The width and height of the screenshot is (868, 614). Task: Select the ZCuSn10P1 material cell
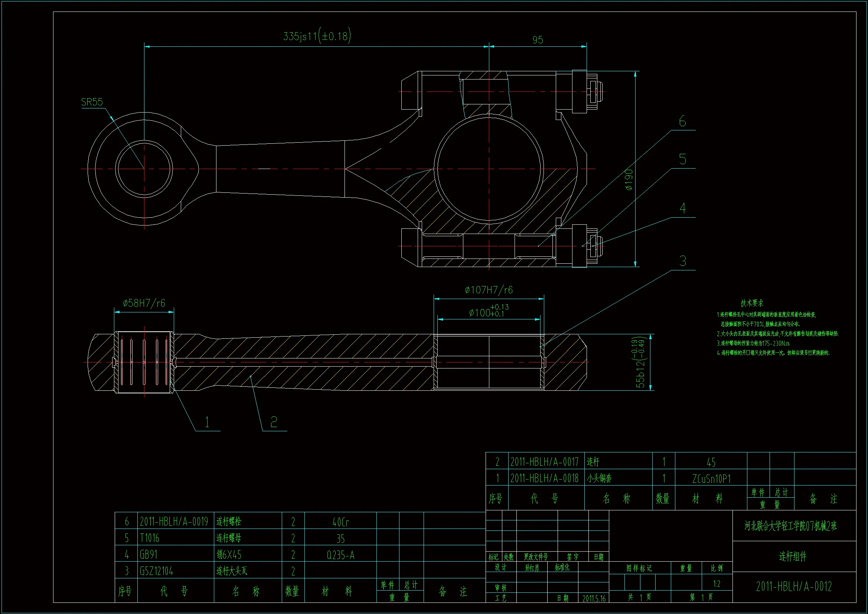(x=711, y=479)
